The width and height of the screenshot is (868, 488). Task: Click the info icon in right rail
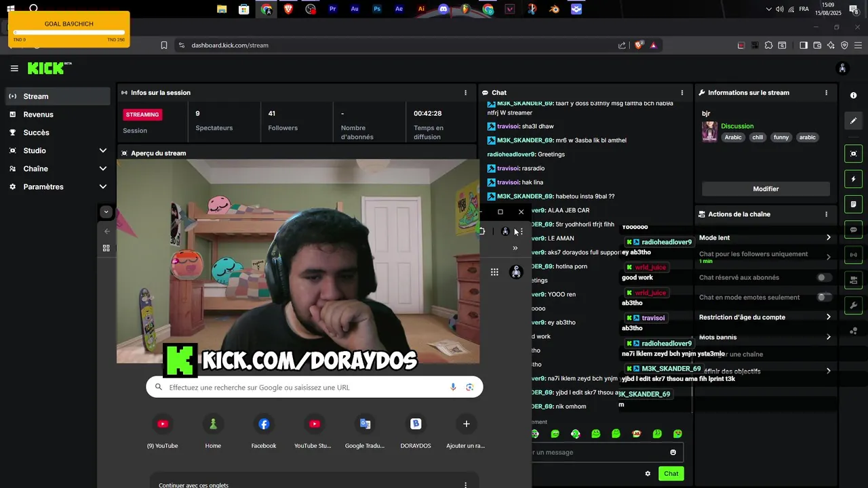click(854, 96)
